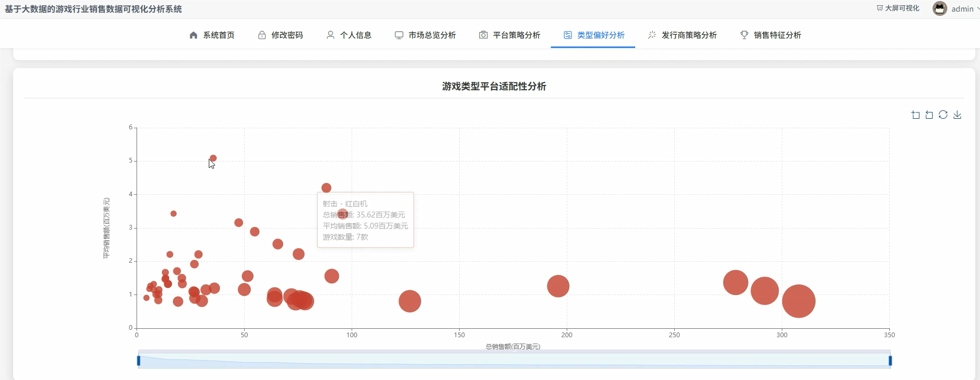Open the 个人信息 menu item
980x380 pixels.
coord(349,35)
